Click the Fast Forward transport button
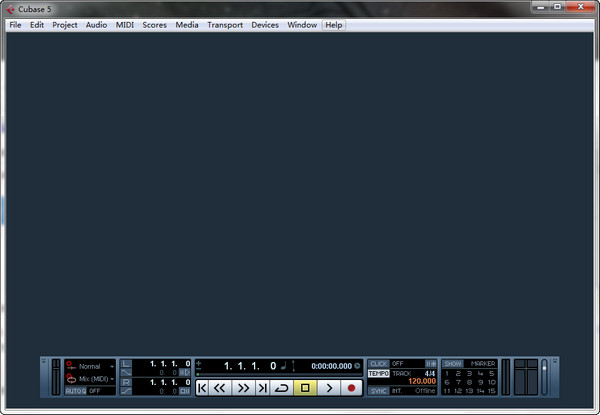 243,388
